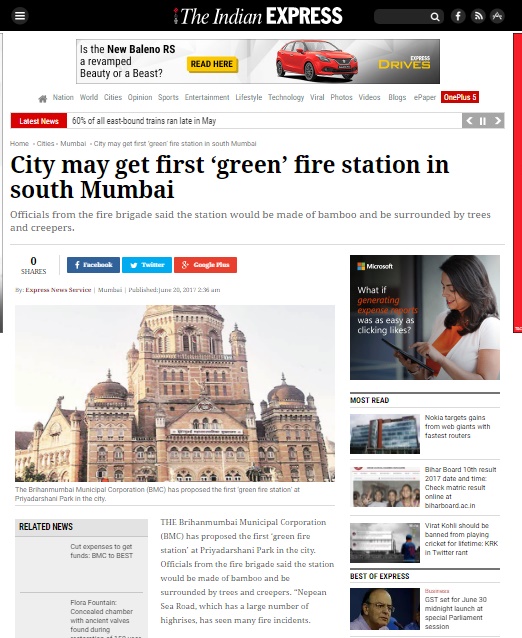Click the search magnifier icon
The width and height of the screenshot is (522, 638).
435,17
